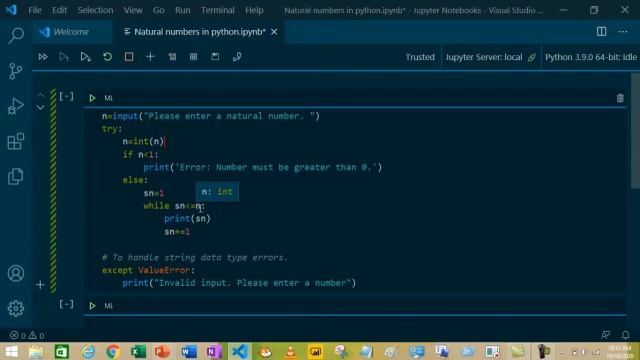
Task: Delete the first cell with trash icon
Action: coord(620,98)
